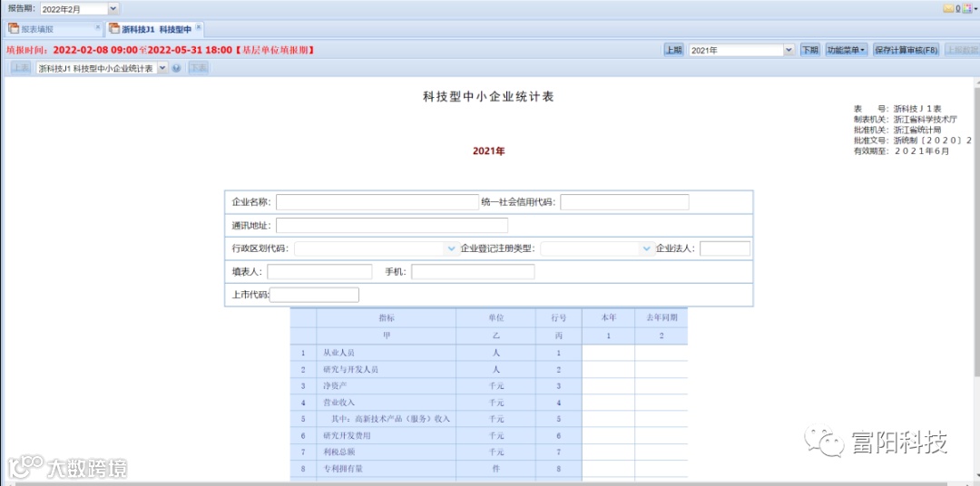Click the red 2021年 heading
Screen dimensions: 980x486
point(488,151)
